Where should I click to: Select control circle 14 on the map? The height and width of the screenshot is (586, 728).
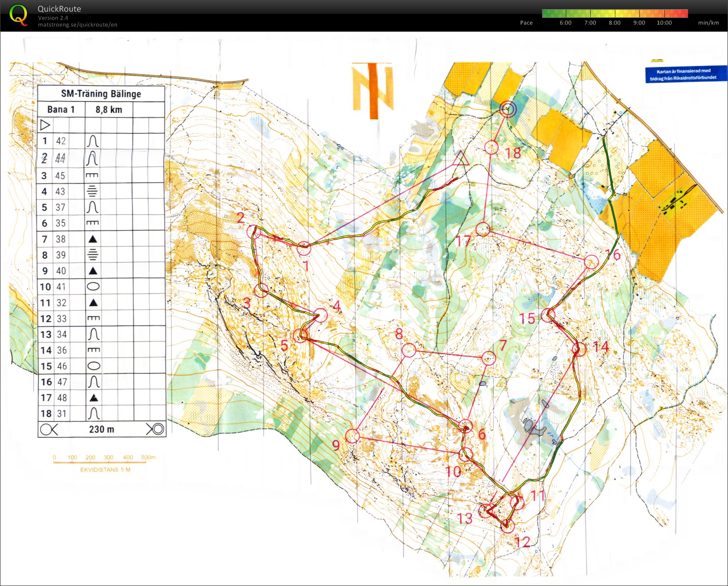pyautogui.click(x=580, y=349)
